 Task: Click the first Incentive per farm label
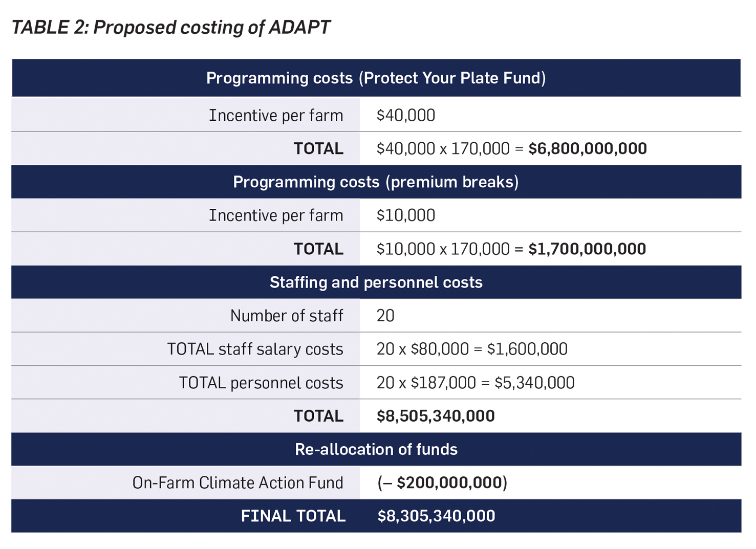276,115
